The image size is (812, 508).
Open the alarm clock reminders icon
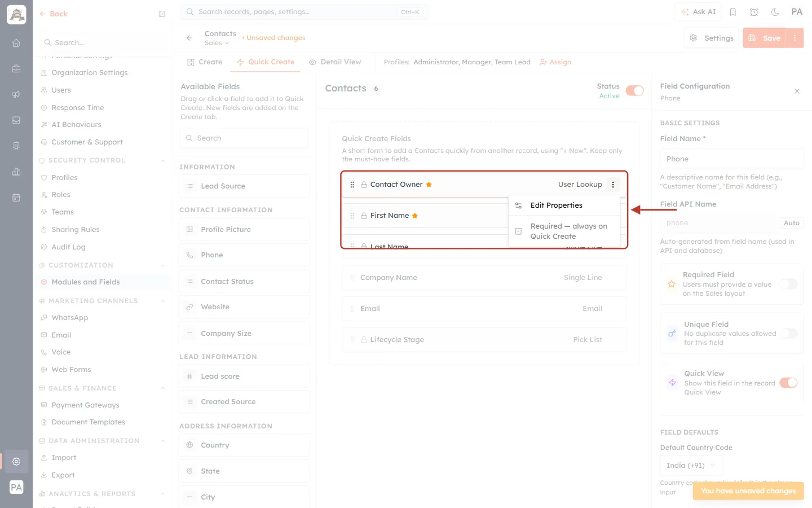(754, 12)
